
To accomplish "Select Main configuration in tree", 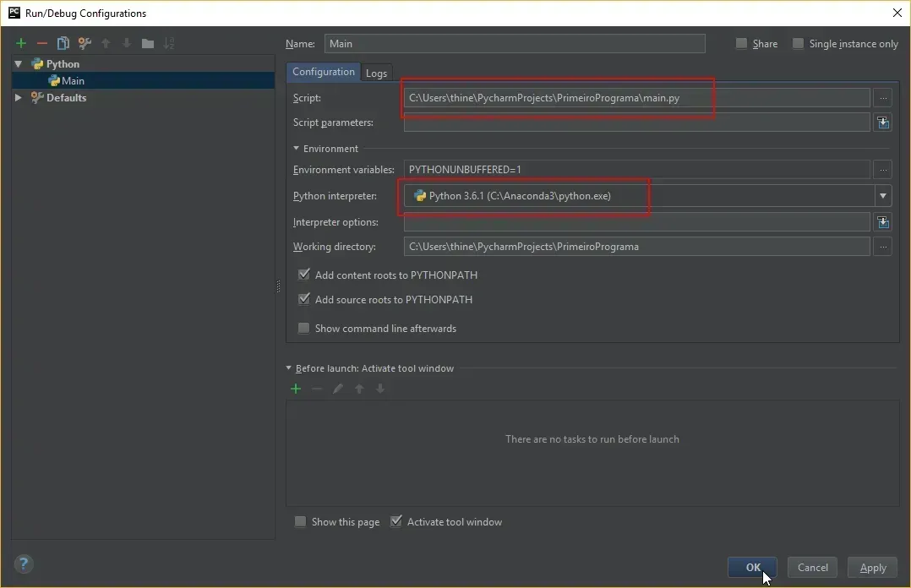I will click(x=143, y=81).
